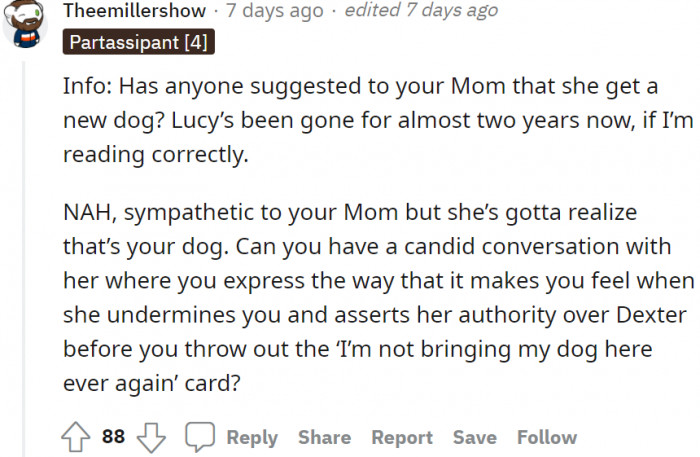Viewport: 700px width, 457px height.
Task: Click the '7 days ago' timestamp
Action: click(x=275, y=10)
